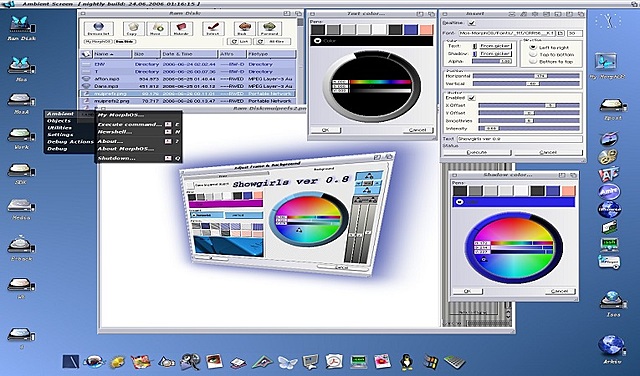Launch the Amiga ball icon in right panel
The width and height of the screenshot is (640, 376).
[x=609, y=192]
